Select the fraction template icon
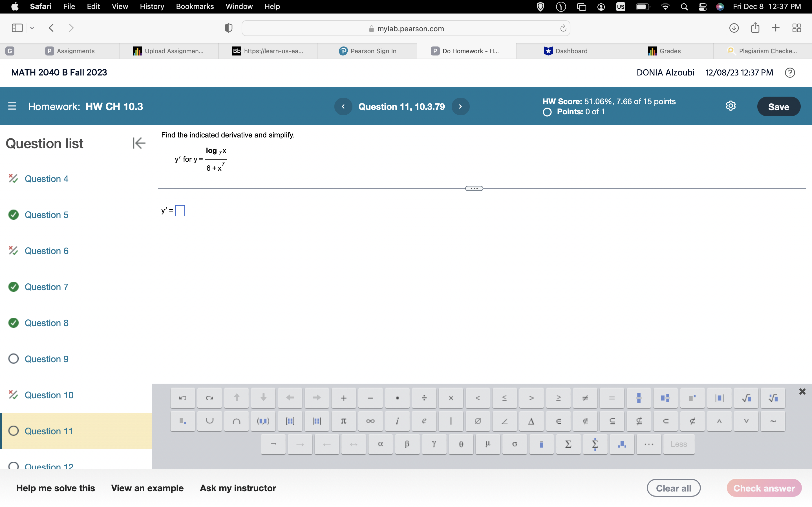The height and width of the screenshot is (507, 812). 639,398
